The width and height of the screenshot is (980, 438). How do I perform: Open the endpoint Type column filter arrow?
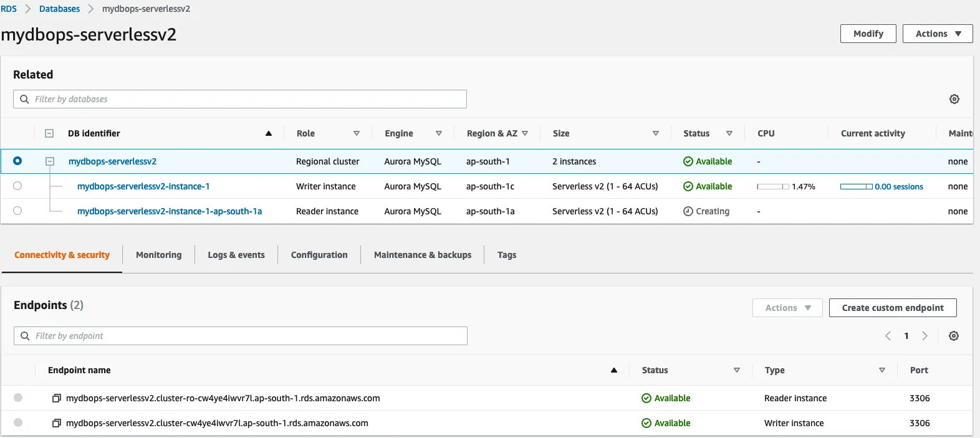[x=882, y=370]
